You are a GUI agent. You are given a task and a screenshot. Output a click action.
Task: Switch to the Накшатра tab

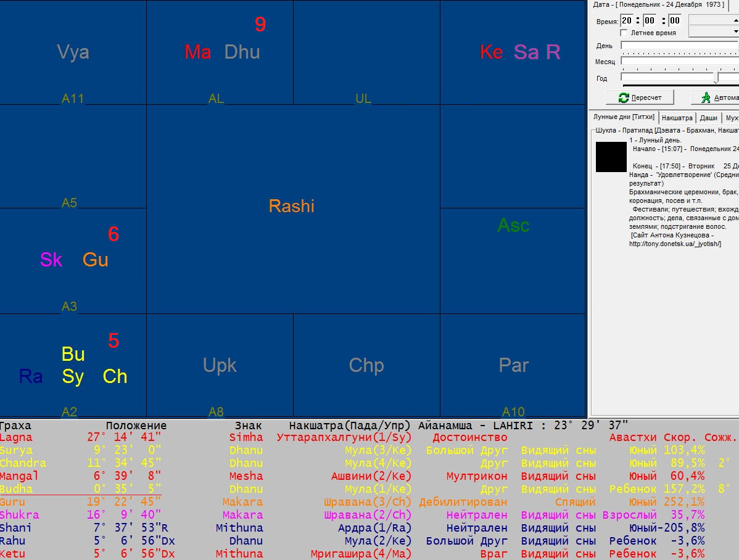(x=677, y=117)
